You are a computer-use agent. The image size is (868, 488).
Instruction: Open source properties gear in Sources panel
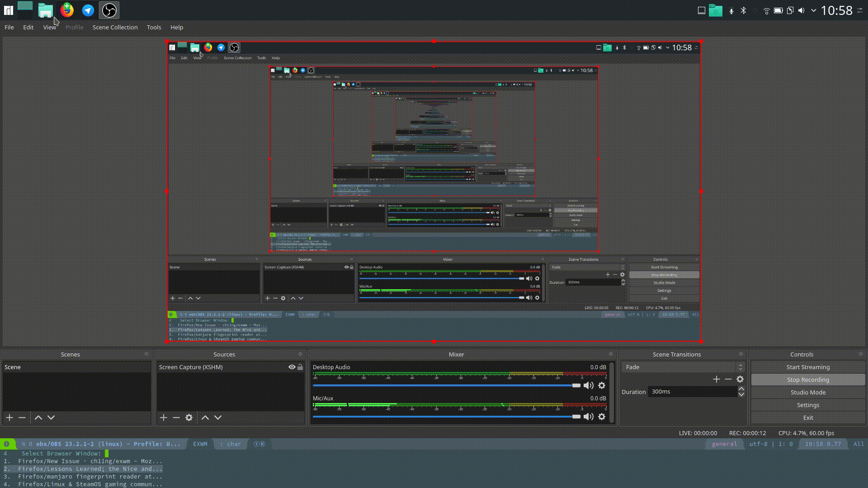point(189,418)
